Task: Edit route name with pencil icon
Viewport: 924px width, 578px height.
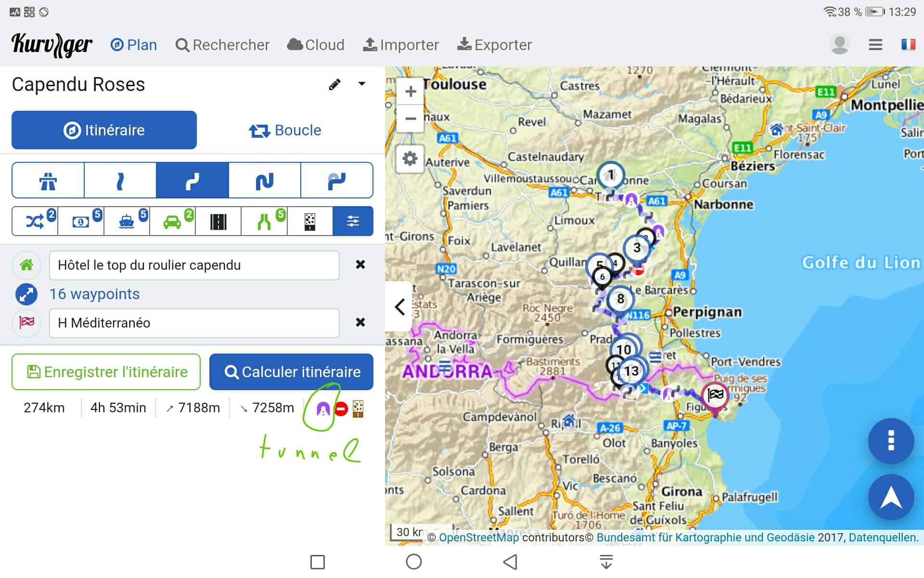Action: [x=334, y=85]
